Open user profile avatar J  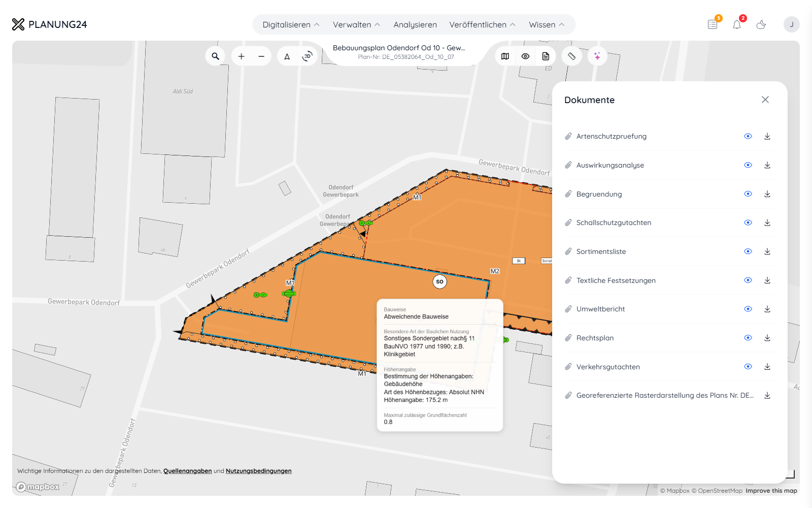click(x=791, y=24)
